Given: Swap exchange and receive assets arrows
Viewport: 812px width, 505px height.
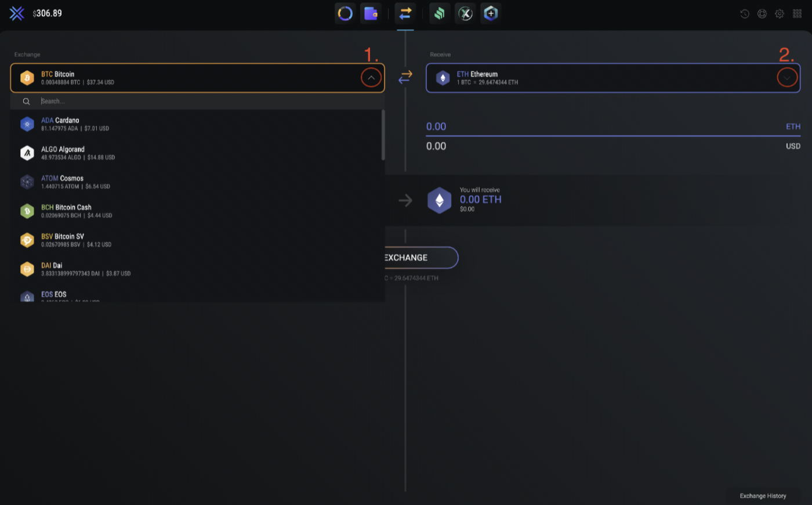Looking at the screenshot, I should (405, 77).
